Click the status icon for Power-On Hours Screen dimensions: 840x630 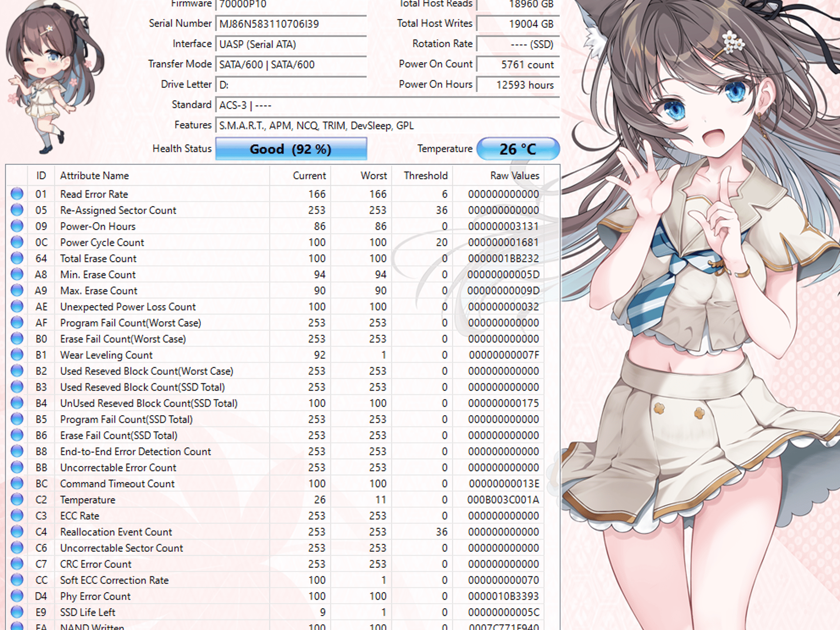point(17,226)
